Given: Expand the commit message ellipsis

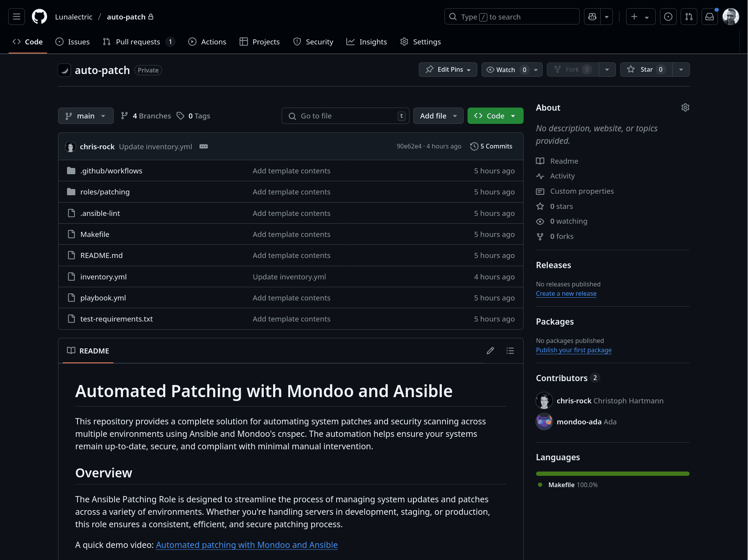Looking at the screenshot, I should [203, 147].
